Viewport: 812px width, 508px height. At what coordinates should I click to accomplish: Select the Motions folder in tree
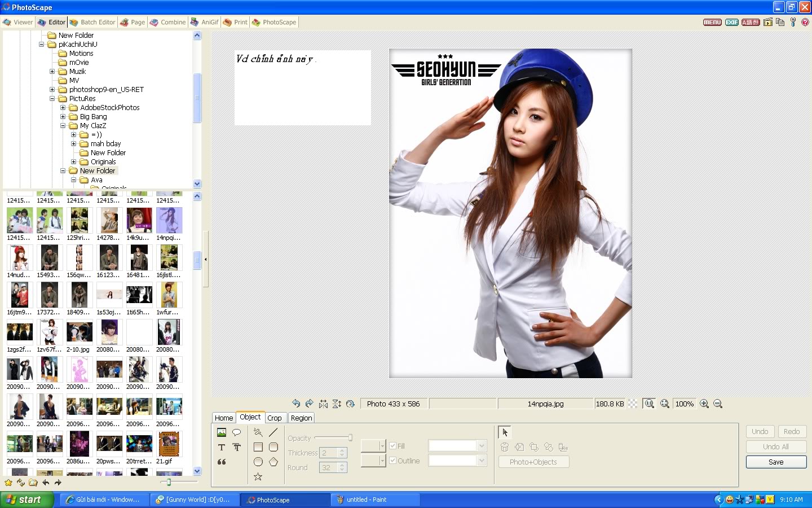[81, 53]
